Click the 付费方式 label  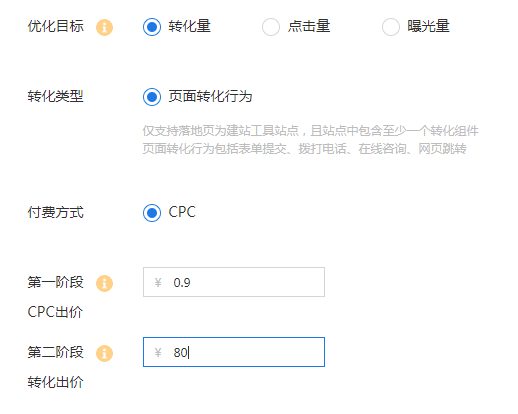55,212
